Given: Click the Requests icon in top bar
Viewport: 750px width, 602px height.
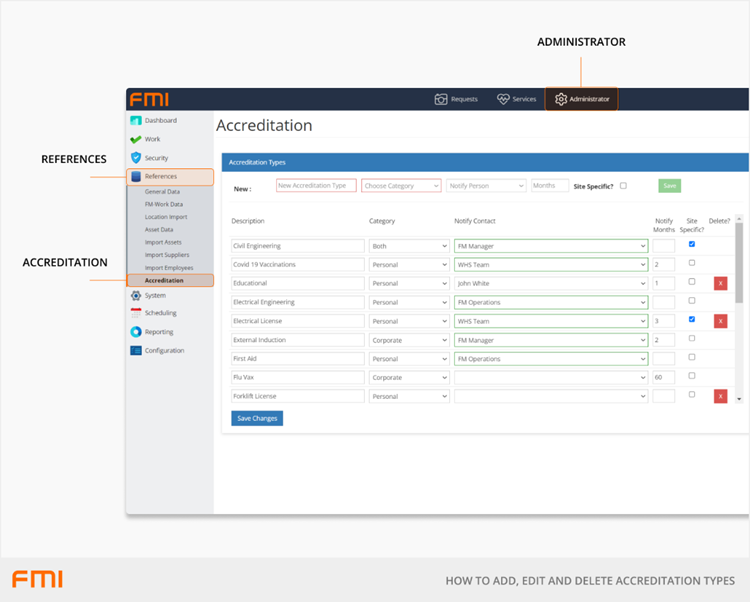Looking at the screenshot, I should click(441, 99).
